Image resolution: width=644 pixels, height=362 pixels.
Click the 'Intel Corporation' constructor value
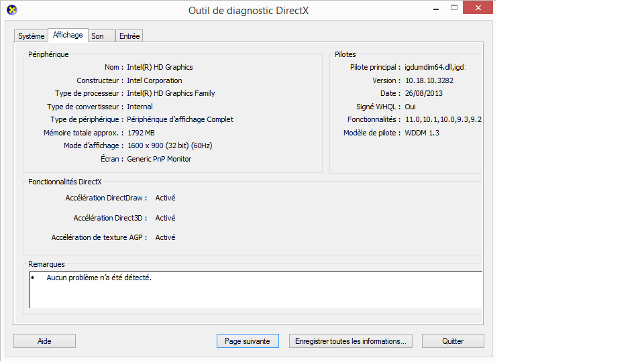(x=154, y=81)
